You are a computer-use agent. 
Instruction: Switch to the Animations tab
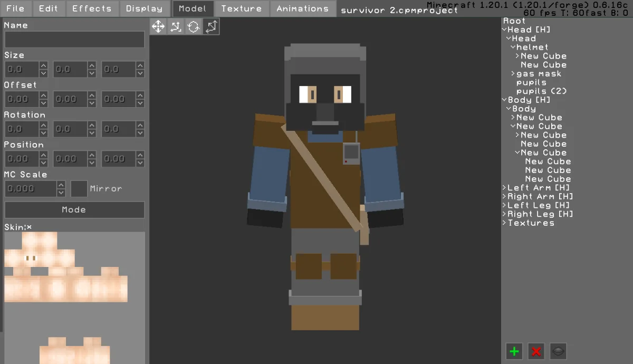coord(303,8)
